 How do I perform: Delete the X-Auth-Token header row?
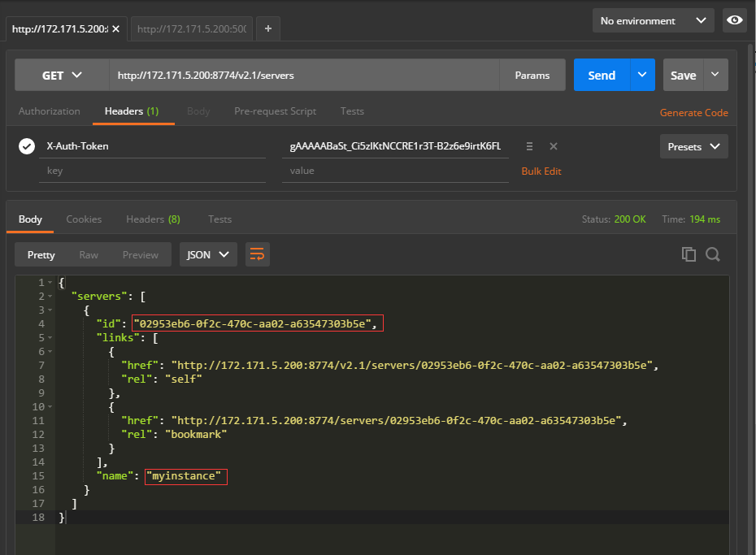554,146
